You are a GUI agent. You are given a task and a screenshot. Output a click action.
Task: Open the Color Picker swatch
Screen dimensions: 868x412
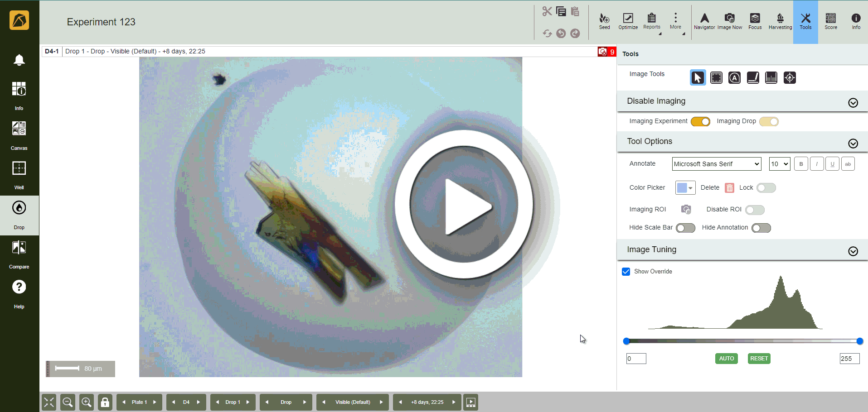(x=685, y=188)
